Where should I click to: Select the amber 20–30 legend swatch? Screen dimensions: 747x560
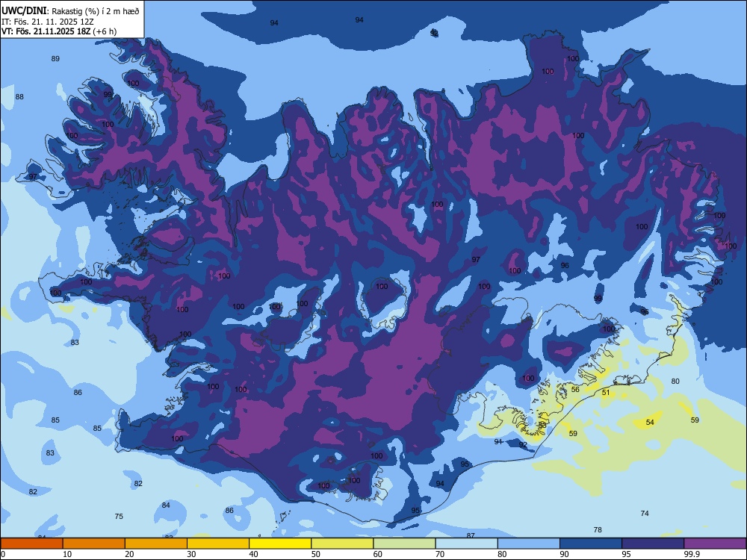click(156, 544)
